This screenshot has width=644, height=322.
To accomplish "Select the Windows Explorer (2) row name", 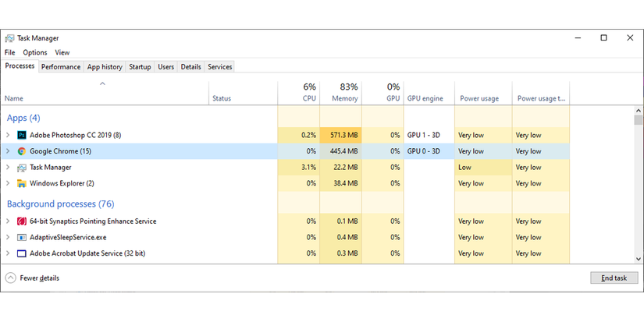I will coord(62,183).
